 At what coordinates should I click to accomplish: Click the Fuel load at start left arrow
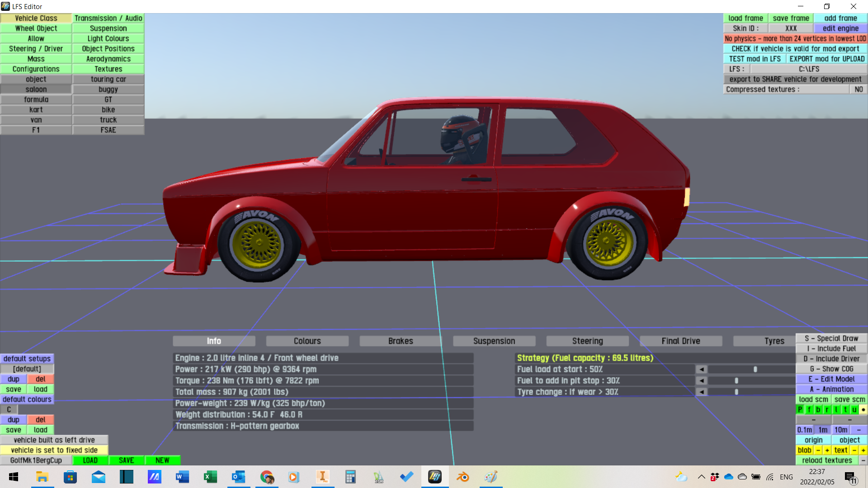701,369
